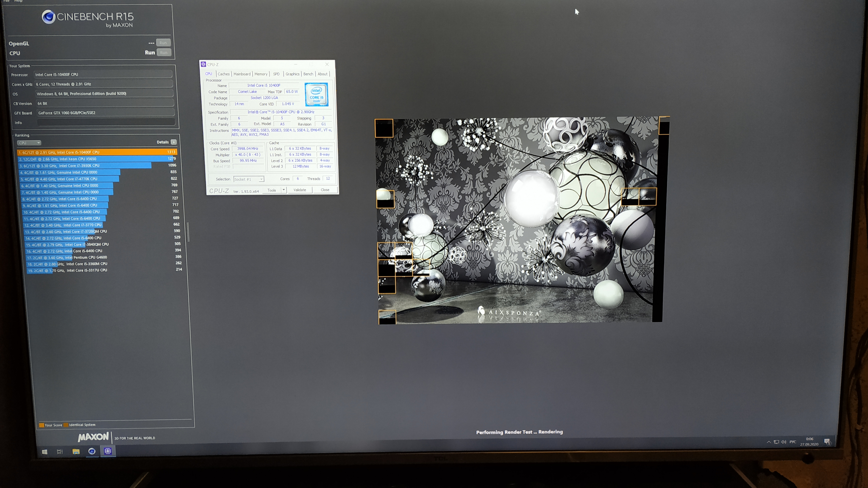Click the Processor field showing i5-10400F
Viewport: 868px width, 488px height.
[x=103, y=74]
